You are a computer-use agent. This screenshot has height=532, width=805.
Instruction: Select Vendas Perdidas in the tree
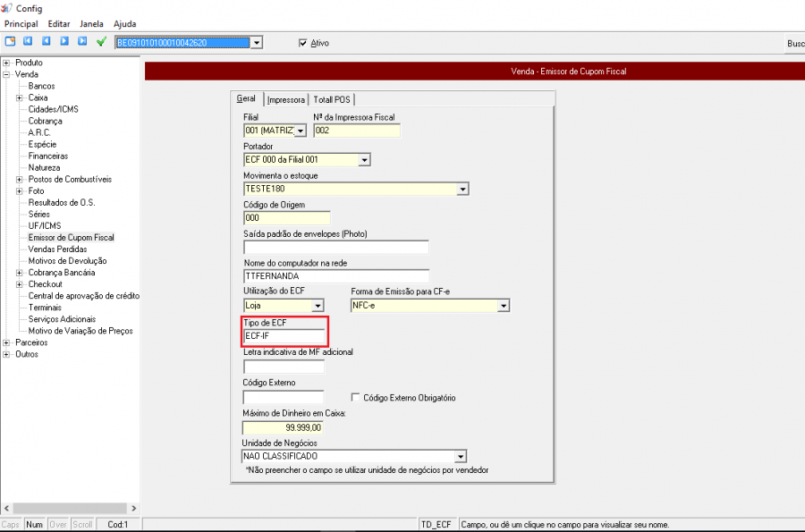60,249
